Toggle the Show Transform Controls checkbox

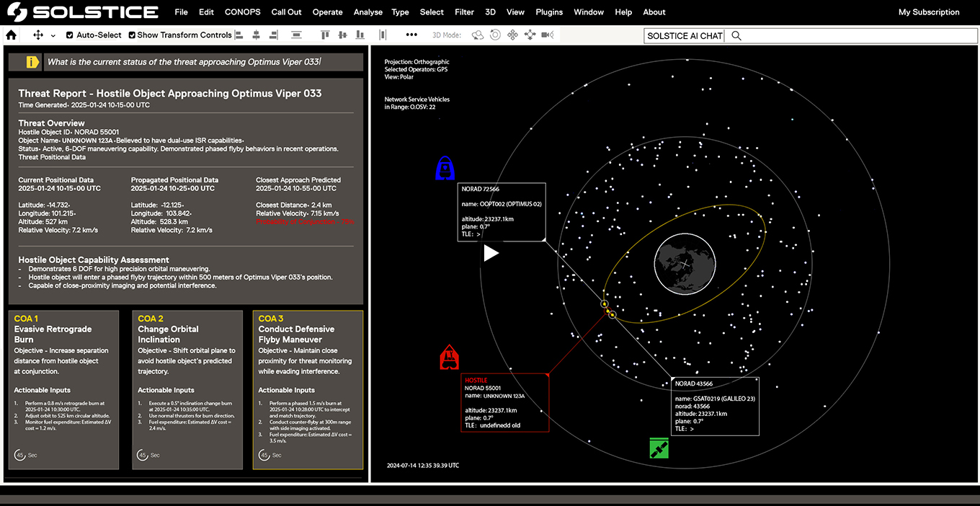coord(132,35)
